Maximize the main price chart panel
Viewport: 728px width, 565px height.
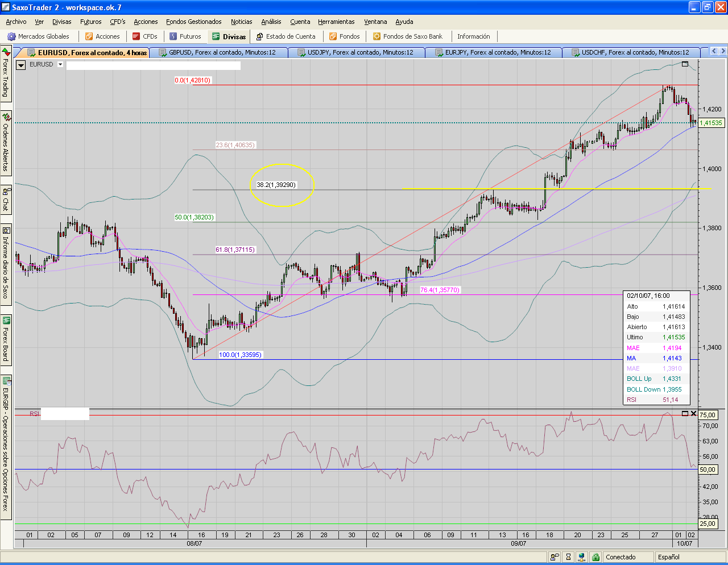tap(685, 64)
